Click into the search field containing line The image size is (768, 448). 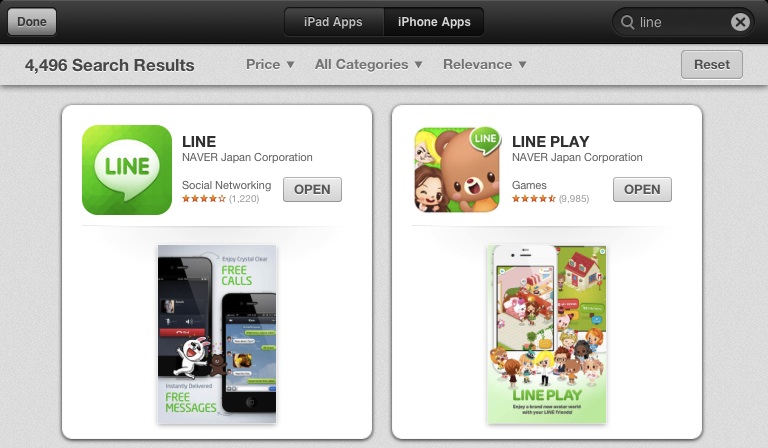[x=683, y=22]
